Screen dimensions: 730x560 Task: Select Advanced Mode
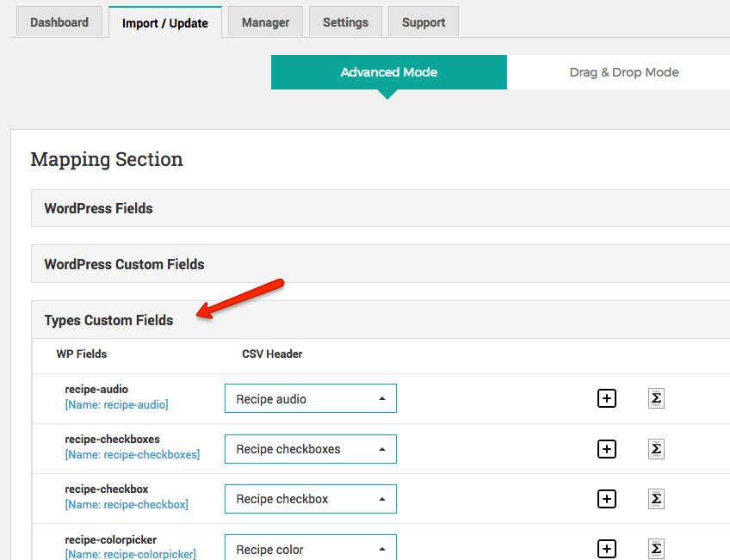tap(389, 72)
